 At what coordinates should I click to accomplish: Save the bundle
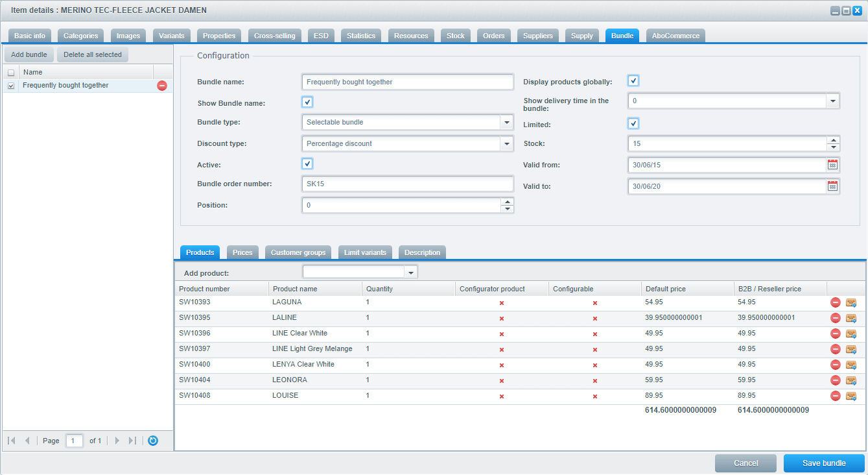click(x=824, y=463)
